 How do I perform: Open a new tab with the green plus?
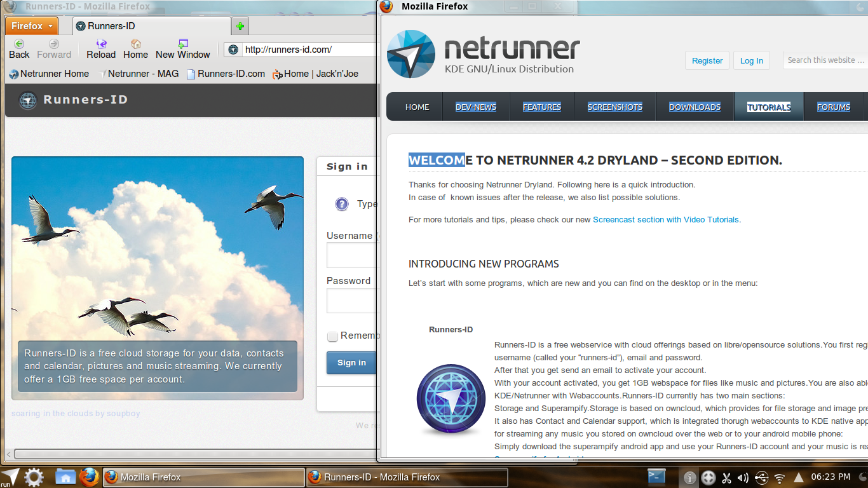tap(240, 26)
